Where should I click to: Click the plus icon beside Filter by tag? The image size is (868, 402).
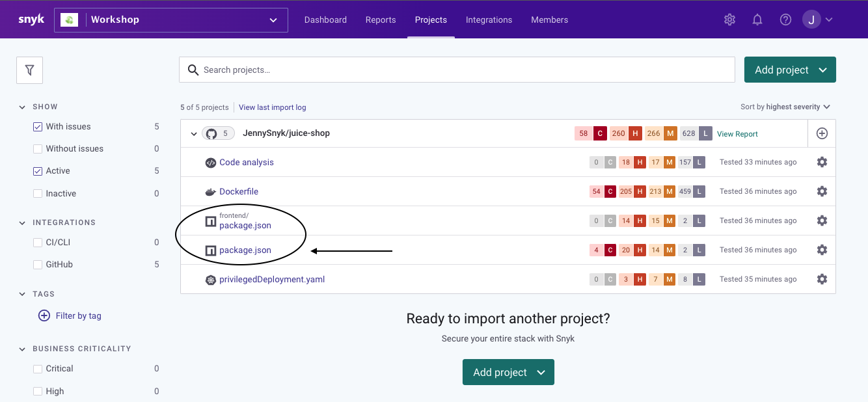click(x=44, y=315)
